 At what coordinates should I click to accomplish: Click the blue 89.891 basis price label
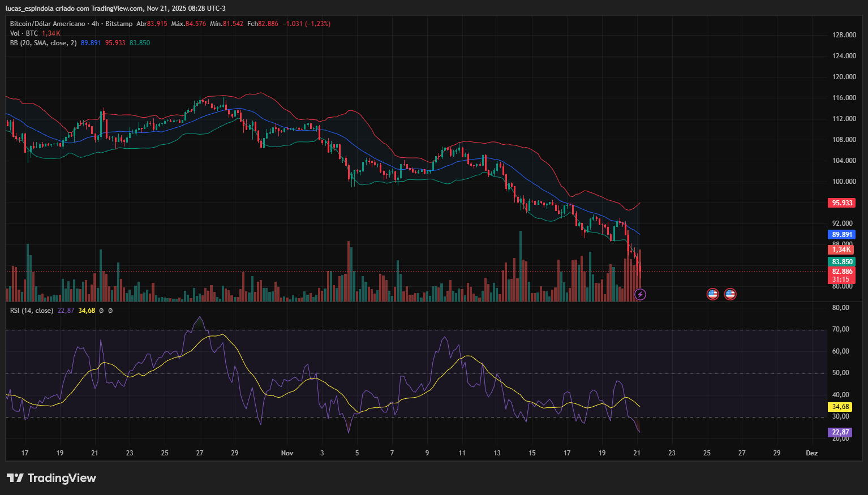(841, 235)
